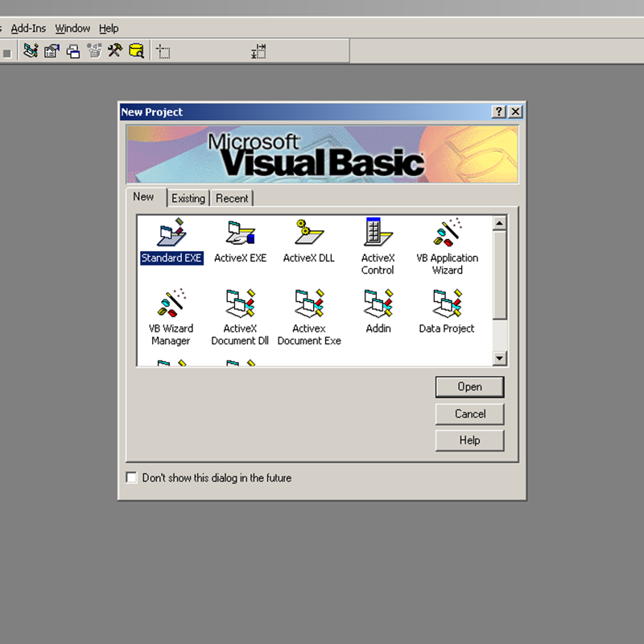Image resolution: width=644 pixels, height=644 pixels.
Task: Click the dialog's Help button
Action: (470, 440)
